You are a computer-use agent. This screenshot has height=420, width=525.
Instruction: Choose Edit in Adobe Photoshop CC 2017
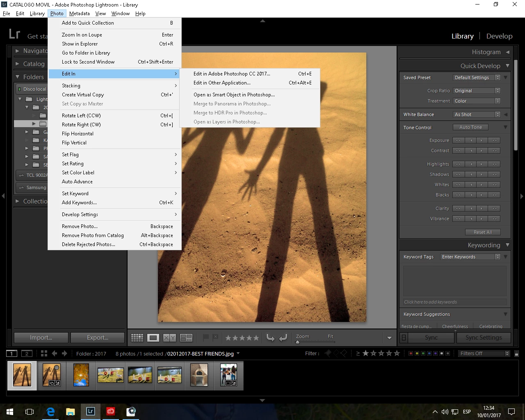[x=249, y=74]
